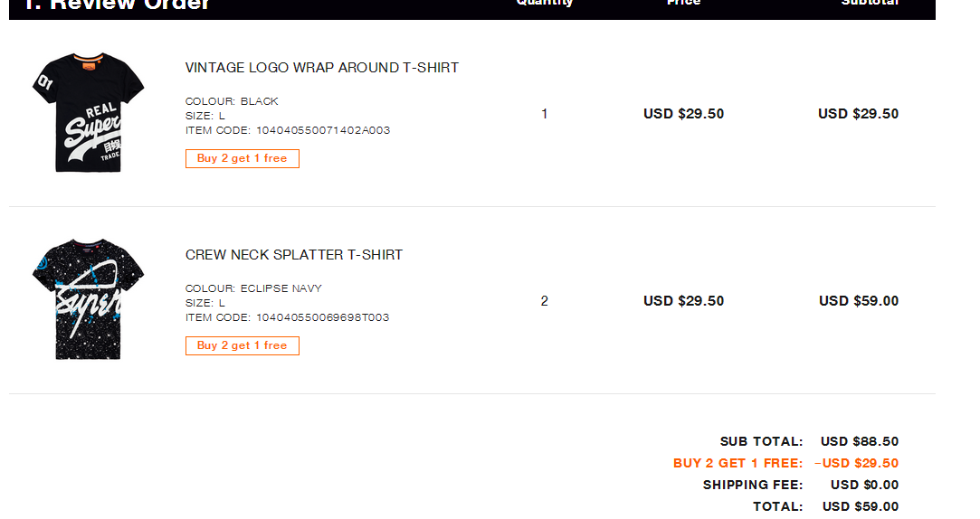Click the orange Buy 2 Get 1 Free discount line
This screenshot has height=519, width=980.
pyautogui.click(x=785, y=464)
